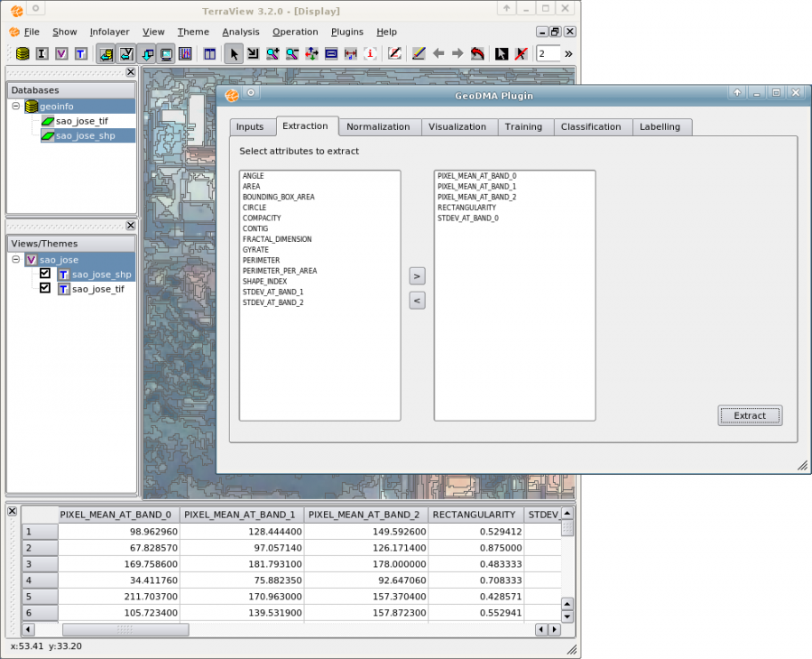
Task: Click the zoom in tool icon
Action: 272,54
